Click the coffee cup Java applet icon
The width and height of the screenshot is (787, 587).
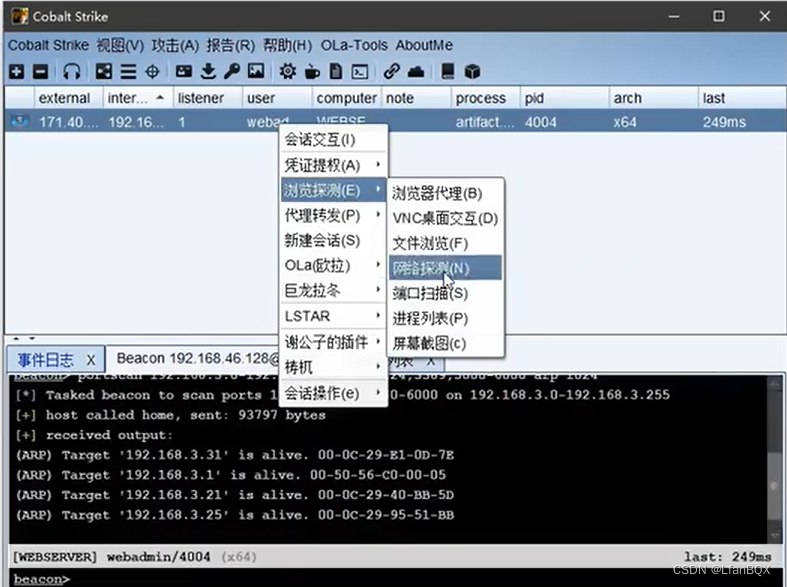coord(312,72)
